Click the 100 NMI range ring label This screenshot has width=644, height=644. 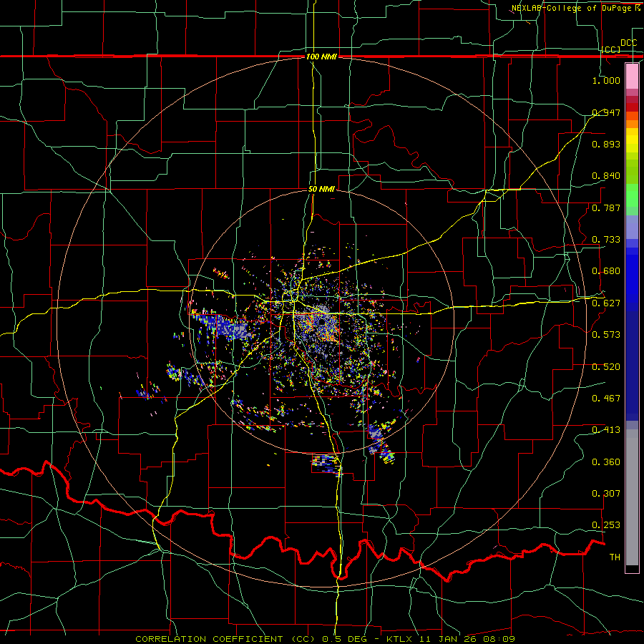[321, 57]
